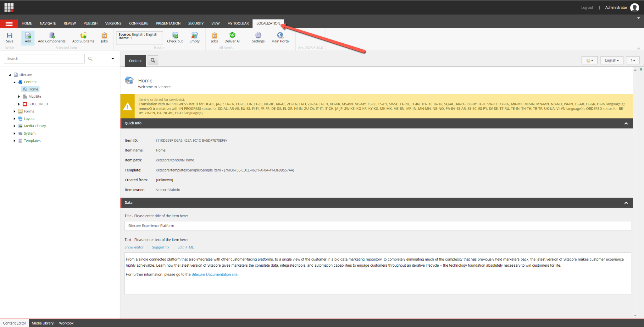Screen dimensions: 644x327
Task: Click the Administrator avatar icon
Action: [635, 8]
